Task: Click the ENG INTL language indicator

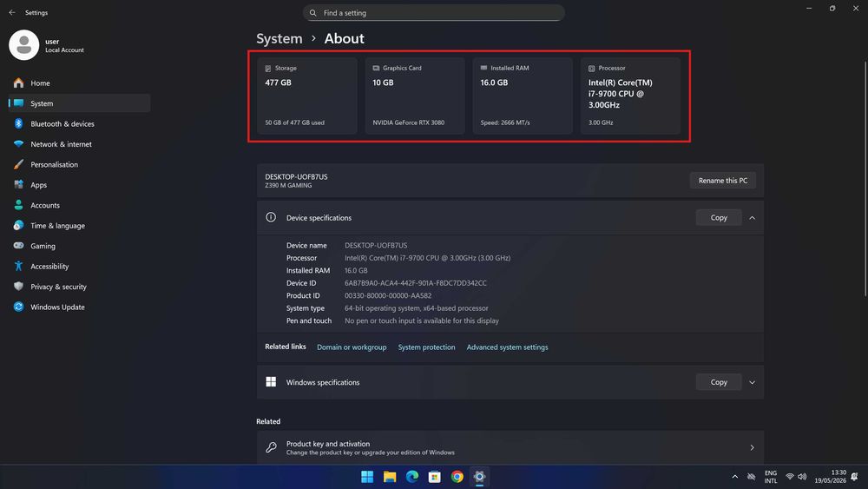Action: [771, 477]
